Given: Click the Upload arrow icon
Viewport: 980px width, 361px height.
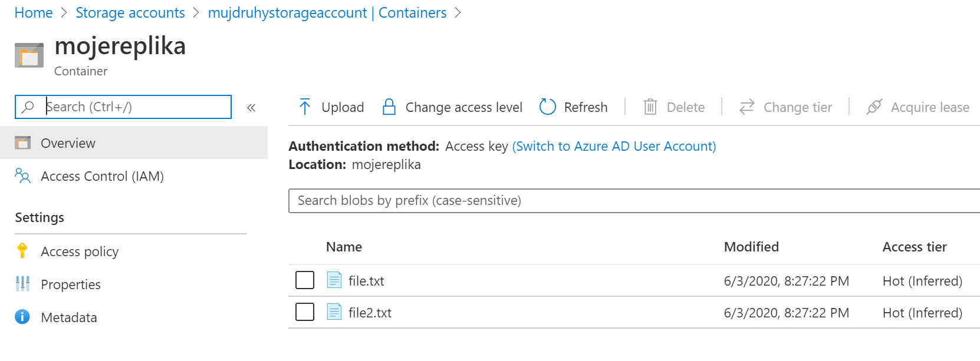Looking at the screenshot, I should [304, 107].
